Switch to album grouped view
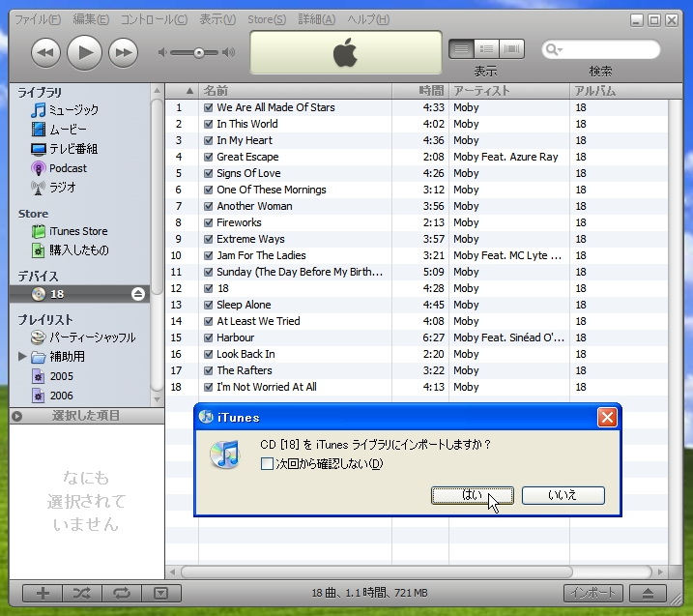 coord(486,48)
